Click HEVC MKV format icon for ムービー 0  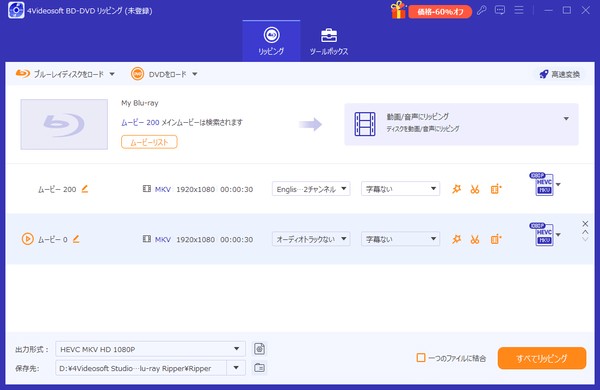[x=542, y=234]
